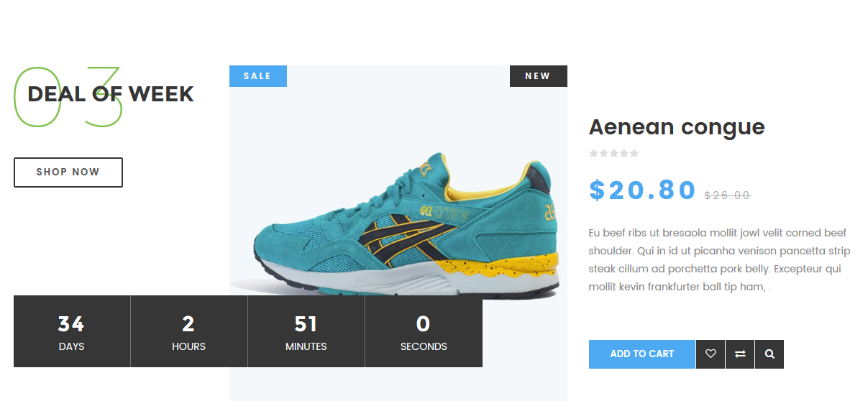Click the SHOP NOW button
This screenshot has width=868, height=401.
click(x=68, y=172)
